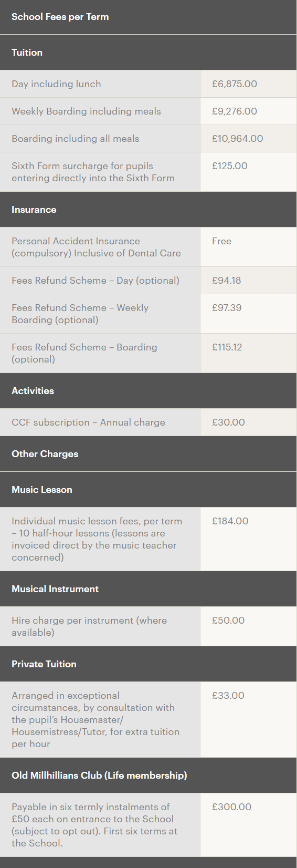Screen dimensions: 297x868
Task: Click the Activities section heading
Action: 33,391
